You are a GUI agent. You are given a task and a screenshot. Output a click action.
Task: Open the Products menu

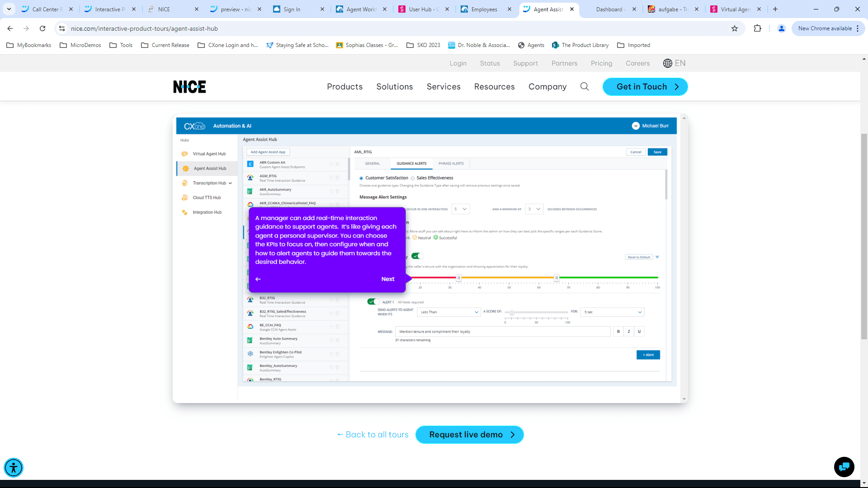pyautogui.click(x=345, y=87)
